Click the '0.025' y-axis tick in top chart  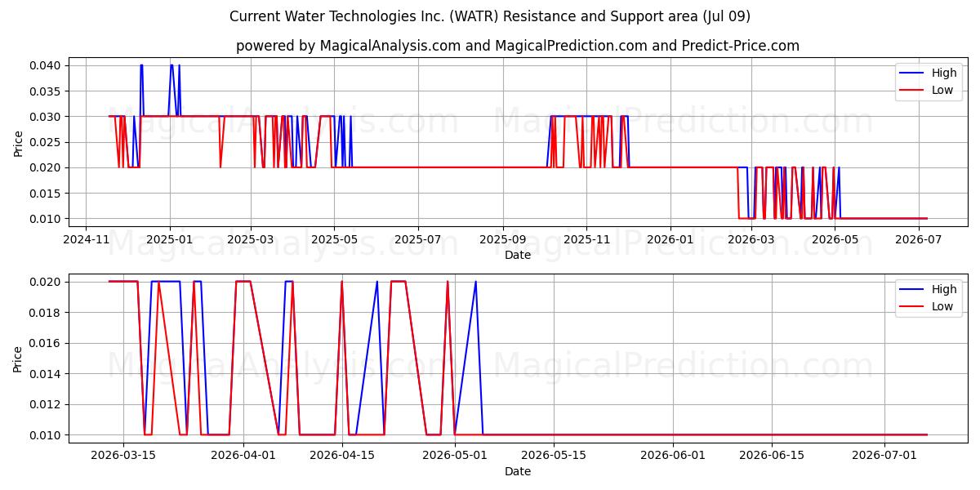46,142
